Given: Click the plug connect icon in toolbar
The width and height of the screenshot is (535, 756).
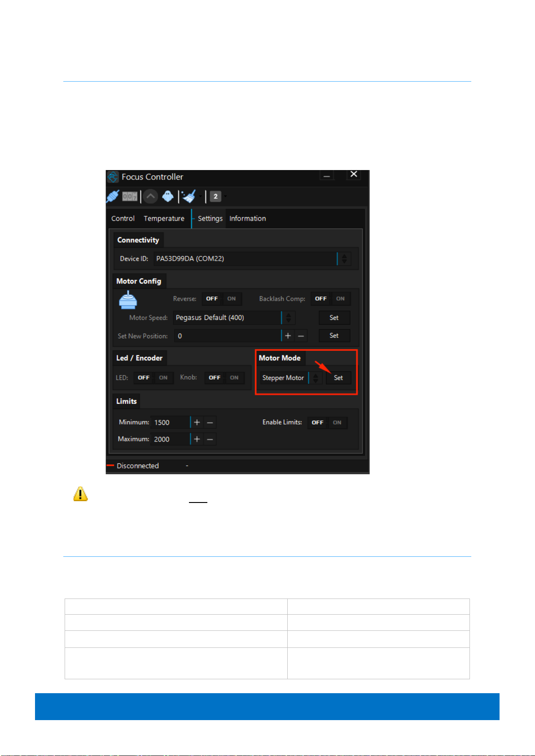Looking at the screenshot, I should (113, 197).
